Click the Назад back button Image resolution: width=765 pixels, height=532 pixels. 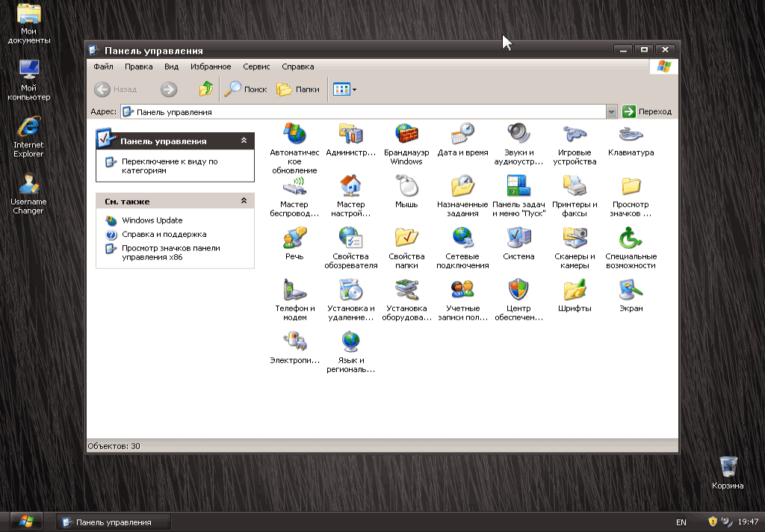coord(116,90)
